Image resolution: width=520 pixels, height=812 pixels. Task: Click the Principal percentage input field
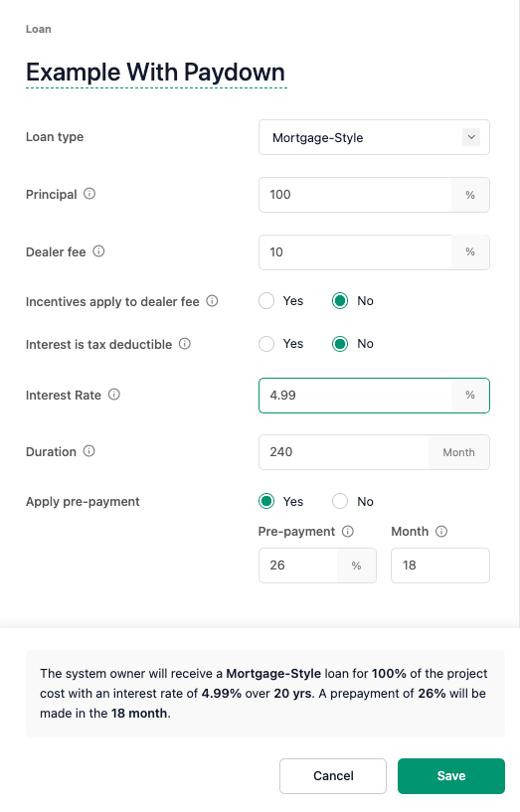point(355,195)
